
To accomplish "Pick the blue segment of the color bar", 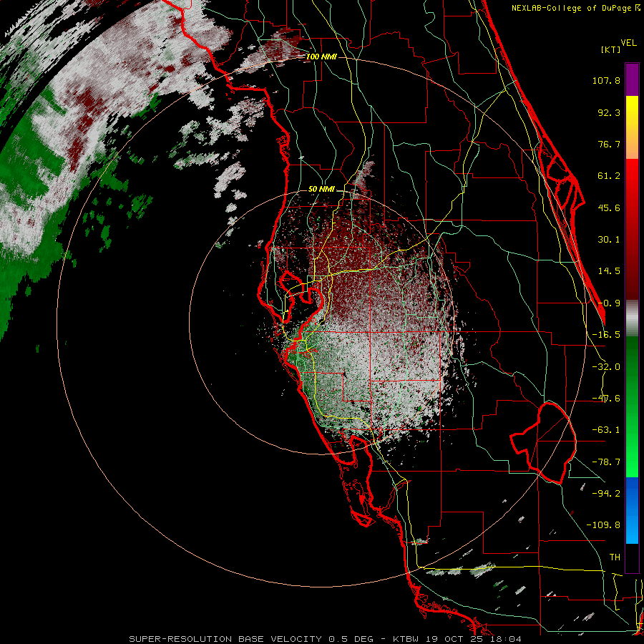I will click(x=632, y=510).
